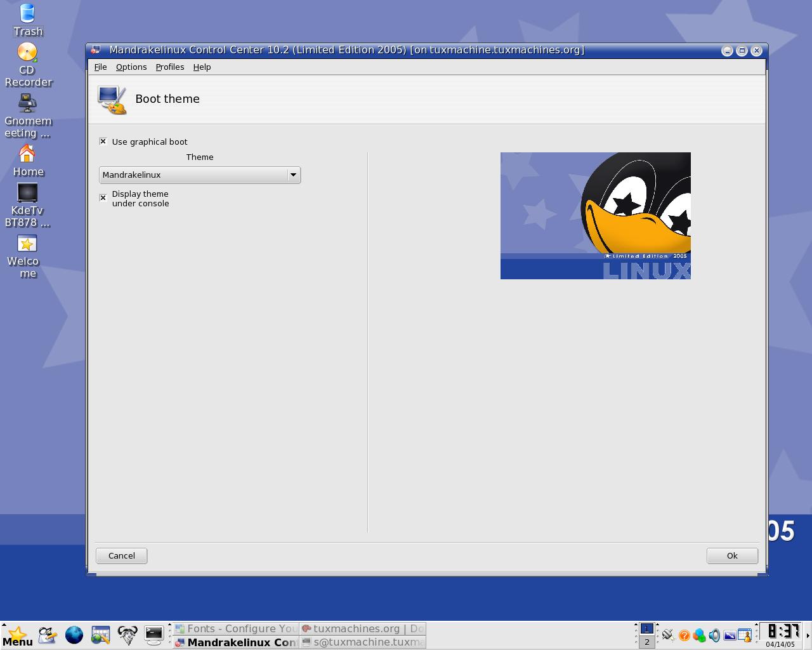This screenshot has height=650, width=812.
Task: Minimize the Control Center window
Action: pyautogui.click(x=727, y=51)
